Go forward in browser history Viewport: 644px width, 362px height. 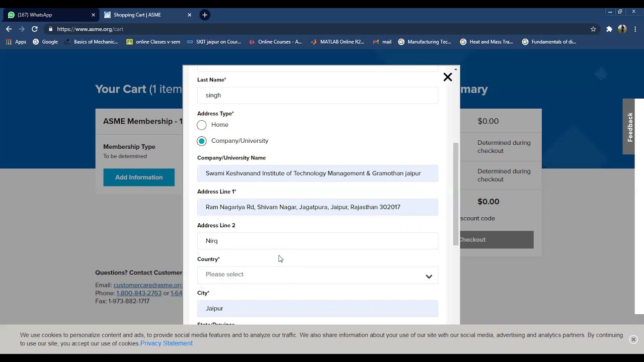[22, 29]
